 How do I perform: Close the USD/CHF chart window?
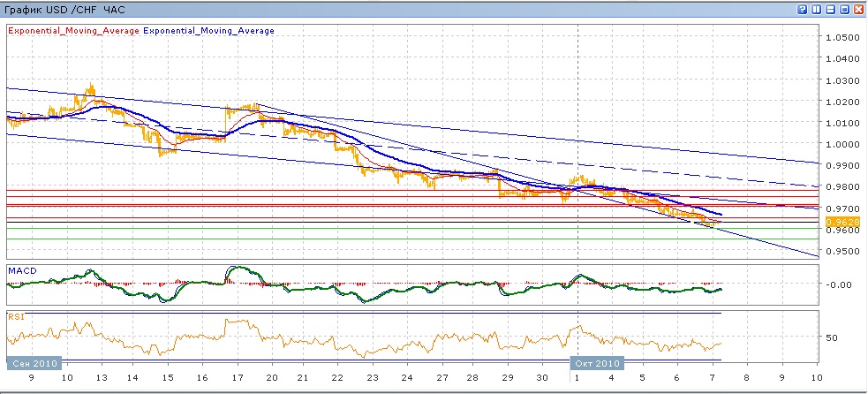click(x=859, y=10)
